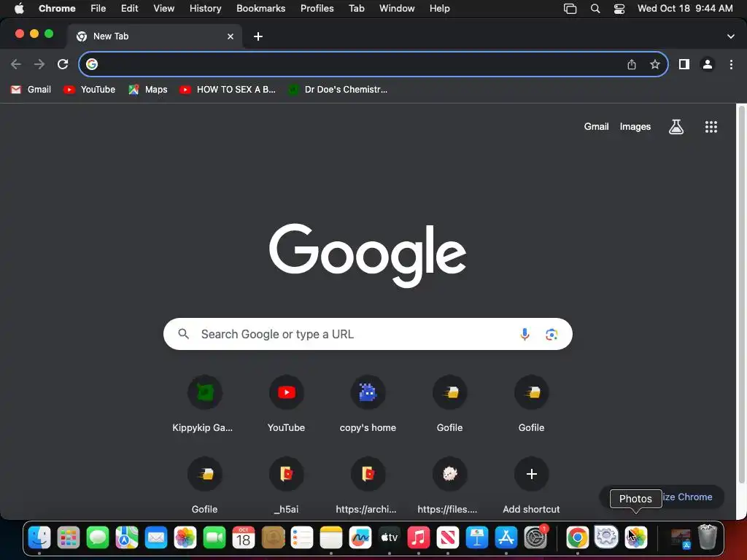Open the https://files.... shortcut
This screenshot has width=747, height=560.
click(x=449, y=486)
